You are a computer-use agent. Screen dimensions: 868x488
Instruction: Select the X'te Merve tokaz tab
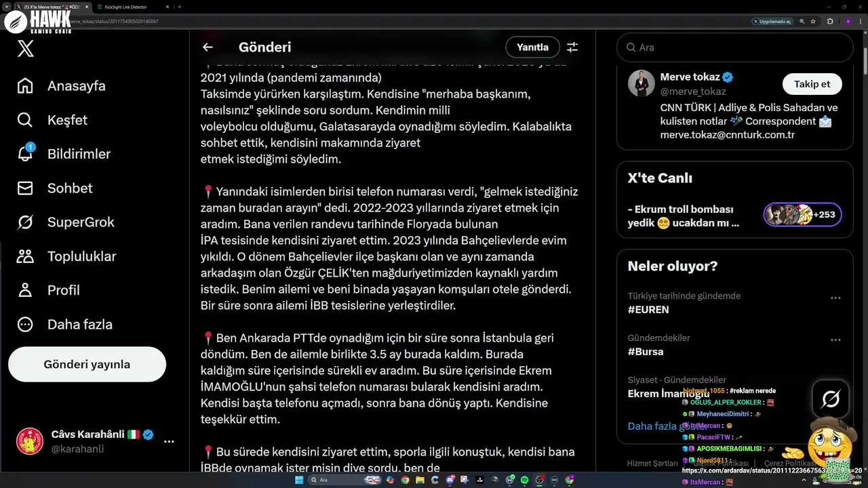coord(51,7)
